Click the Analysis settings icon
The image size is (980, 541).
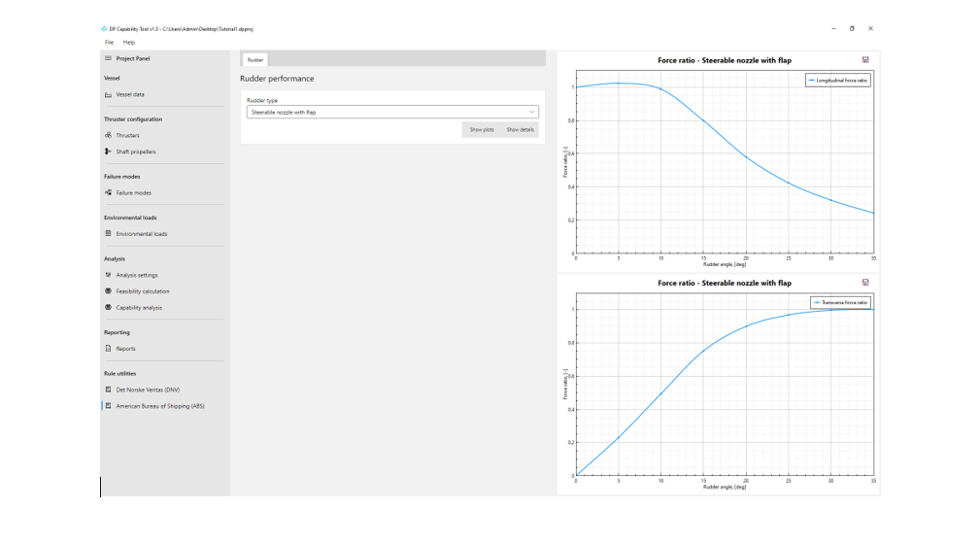click(108, 275)
